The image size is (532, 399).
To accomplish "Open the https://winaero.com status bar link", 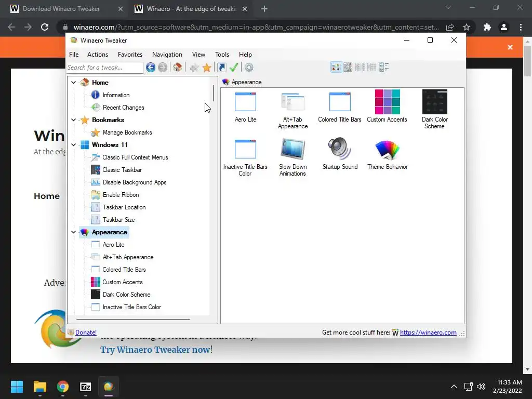I will point(428,332).
